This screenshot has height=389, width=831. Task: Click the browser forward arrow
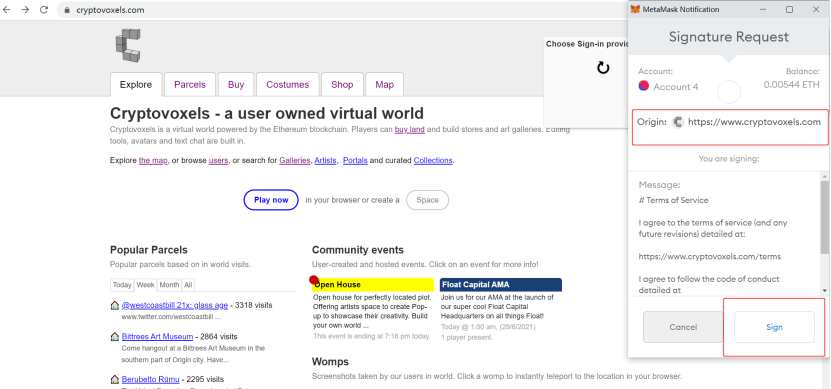coord(25,10)
